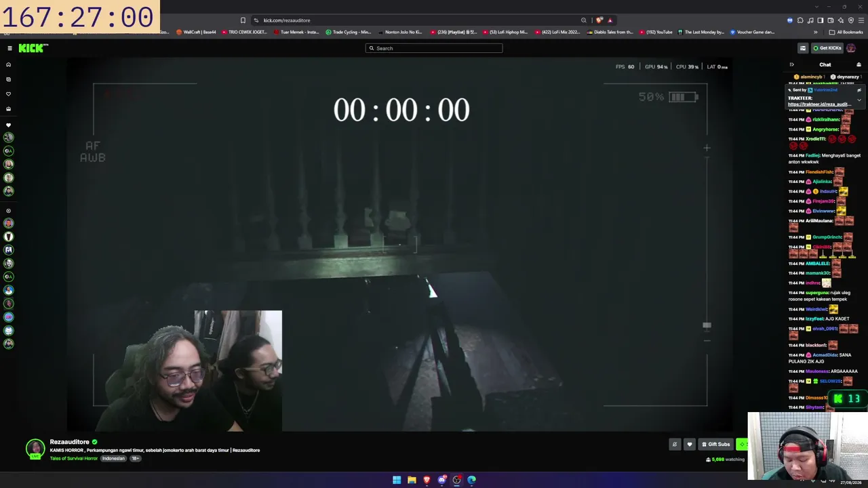Viewport: 868px width, 488px height.
Task: Open the Brave VPN shield icon
Action: pos(851,20)
